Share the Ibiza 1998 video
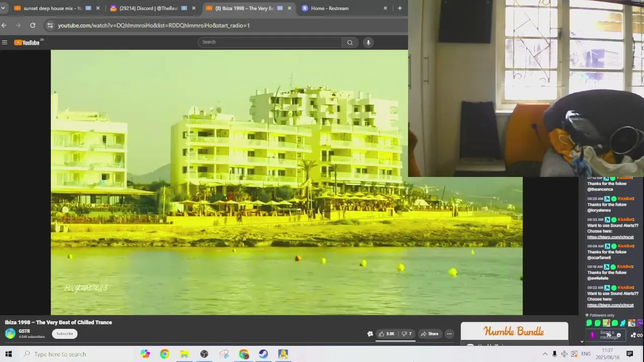Screen dimensions: 644x362 pyautogui.click(x=430, y=334)
